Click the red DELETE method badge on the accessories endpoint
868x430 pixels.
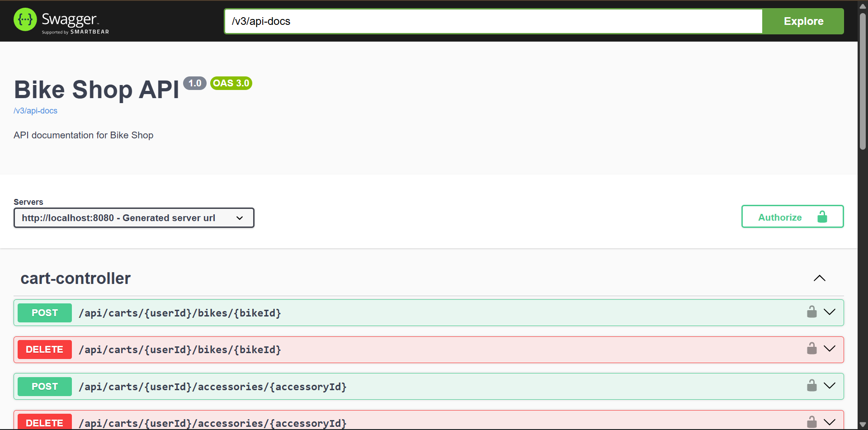click(x=44, y=423)
